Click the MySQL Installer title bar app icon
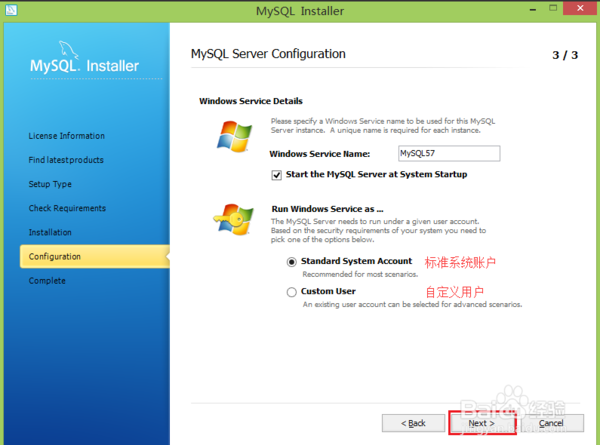 pyautogui.click(x=11, y=10)
